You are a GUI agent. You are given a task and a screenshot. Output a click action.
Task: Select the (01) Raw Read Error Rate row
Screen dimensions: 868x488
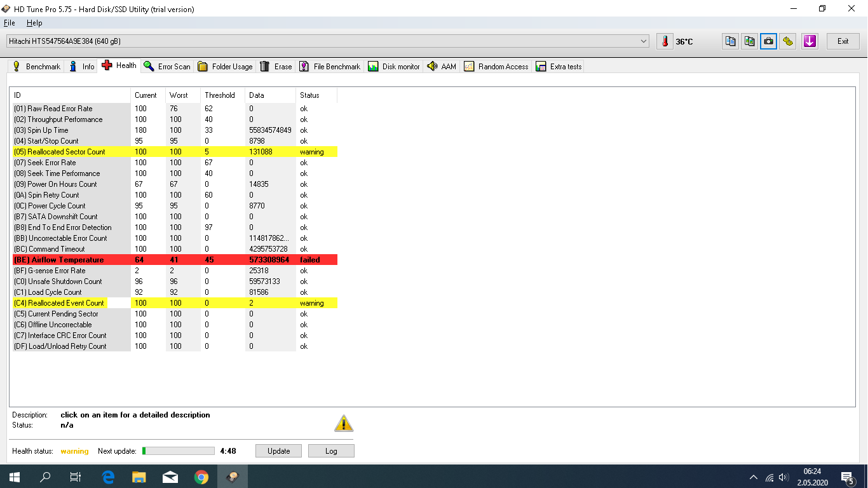(175, 109)
